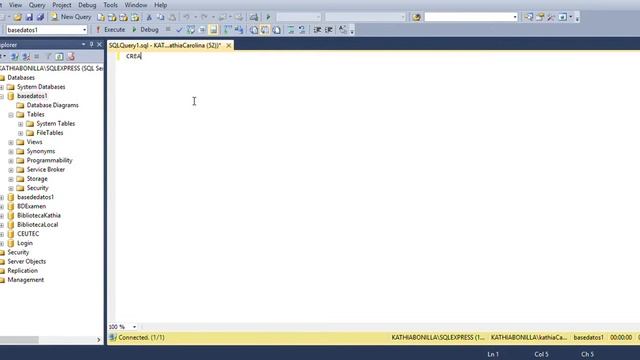This screenshot has height=360, width=640.
Task: Comment out the selected lines
Action: click(x=291, y=29)
